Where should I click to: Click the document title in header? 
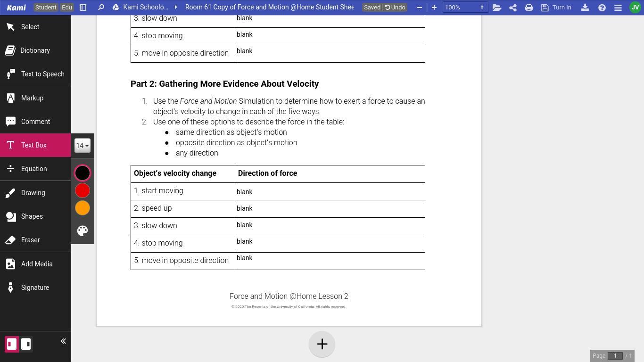pos(269,8)
